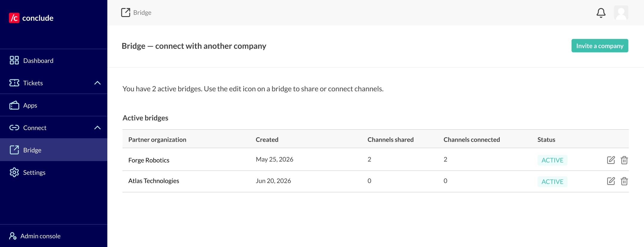
Task: Click ACTIVE badge for Atlas Technologies
Action: click(x=552, y=182)
